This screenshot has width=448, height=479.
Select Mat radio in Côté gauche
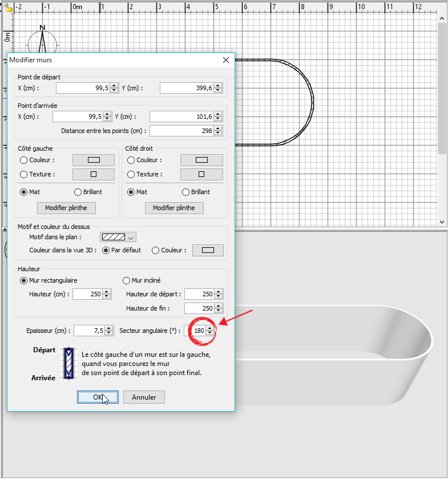[23, 192]
